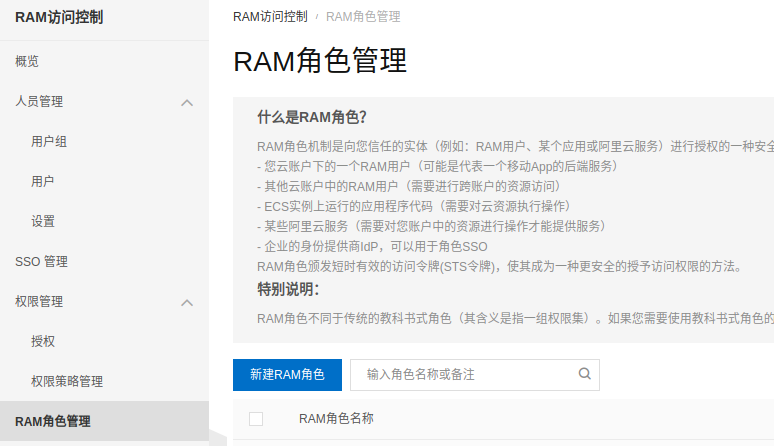Click RAM访问控制 breadcrumb link

pyautogui.click(x=270, y=17)
